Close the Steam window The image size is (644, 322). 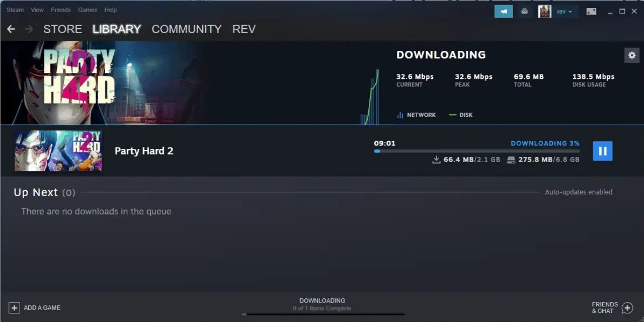point(634,11)
